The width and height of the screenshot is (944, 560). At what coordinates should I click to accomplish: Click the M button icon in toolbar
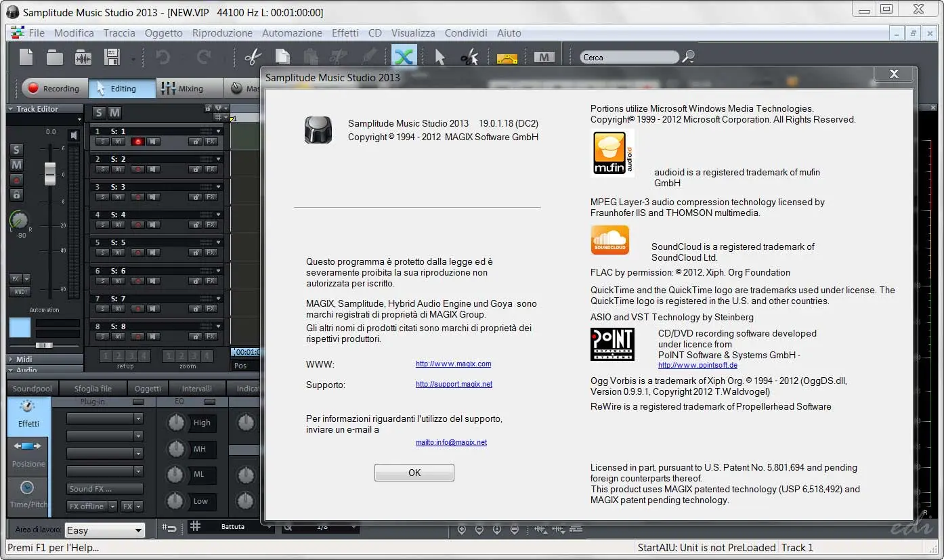pos(544,58)
